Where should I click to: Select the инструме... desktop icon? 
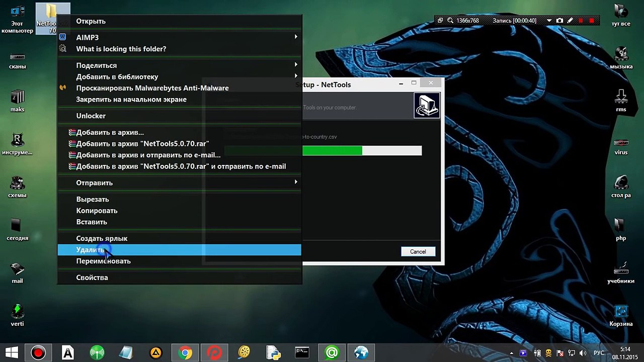(x=17, y=144)
